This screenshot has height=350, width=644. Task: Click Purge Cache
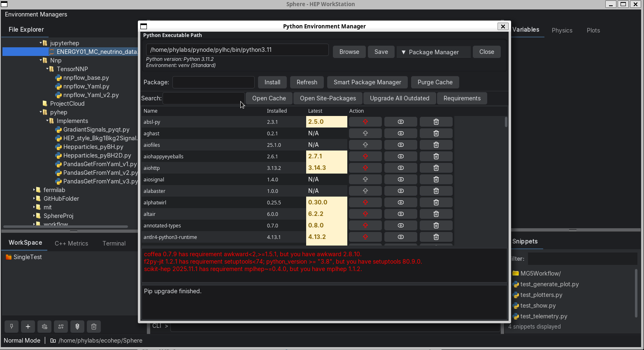tap(435, 82)
